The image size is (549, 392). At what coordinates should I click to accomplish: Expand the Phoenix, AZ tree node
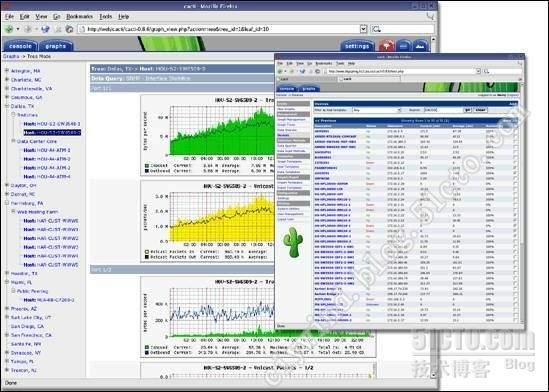tap(7, 308)
